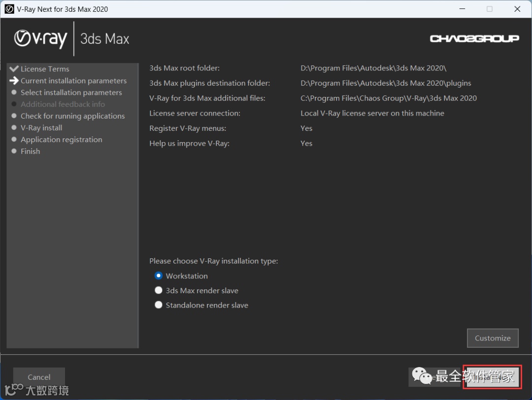Select Check for running applications step
Image resolution: width=532 pixels, height=400 pixels.
coord(72,116)
